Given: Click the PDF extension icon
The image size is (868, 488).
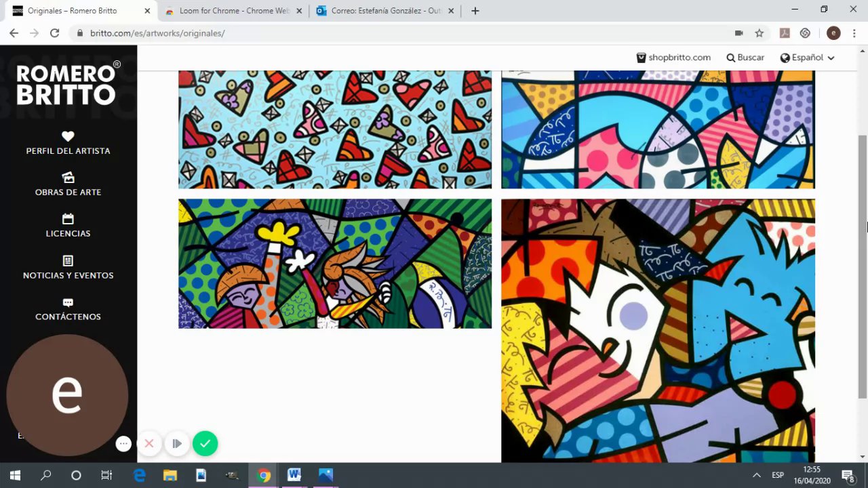Looking at the screenshot, I should tap(785, 33).
